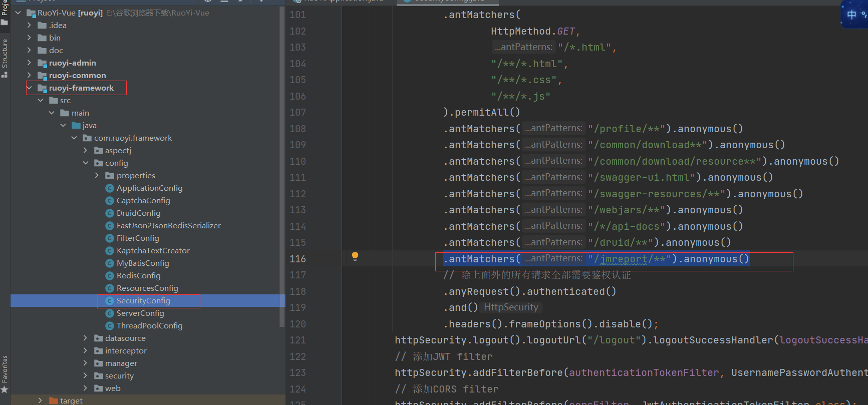The height and width of the screenshot is (405, 868).
Task: Click the MyBatisConfig class icon
Action: point(110,263)
